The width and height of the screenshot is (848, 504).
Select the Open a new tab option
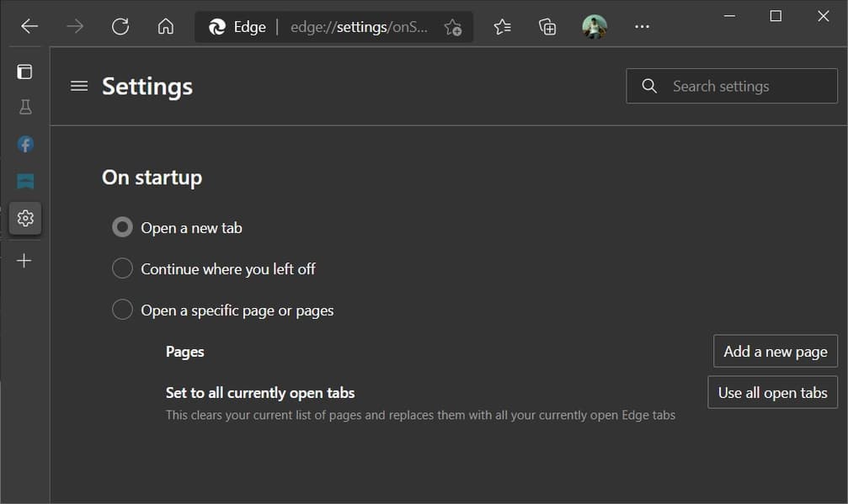tap(122, 227)
